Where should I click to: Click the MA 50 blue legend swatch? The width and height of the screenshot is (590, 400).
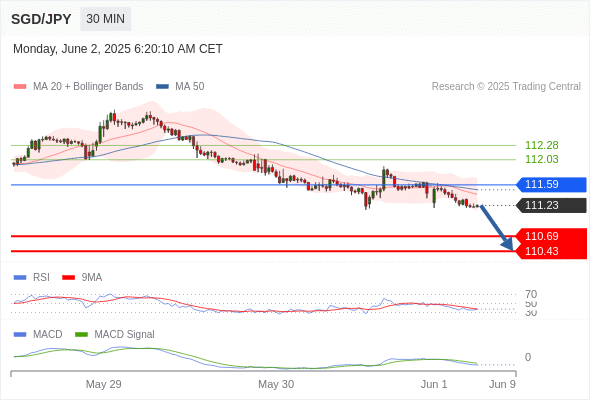coord(162,87)
